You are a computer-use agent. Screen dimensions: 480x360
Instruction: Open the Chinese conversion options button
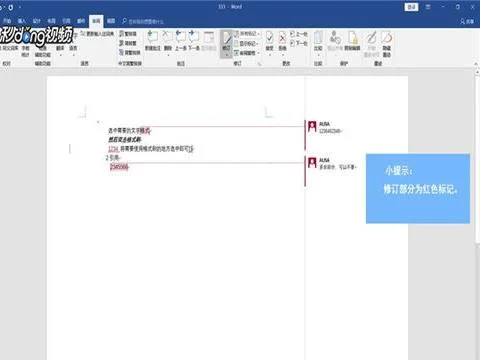(x=130, y=53)
